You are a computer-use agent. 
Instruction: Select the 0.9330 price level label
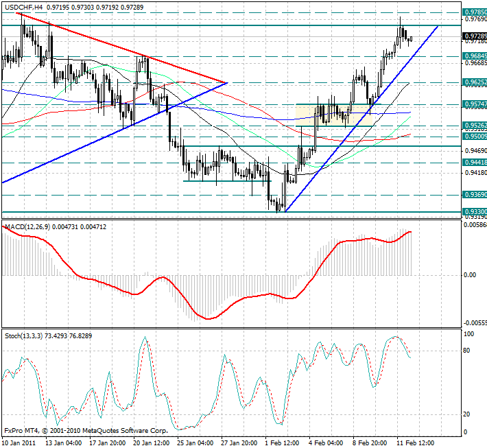click(475, 212)
